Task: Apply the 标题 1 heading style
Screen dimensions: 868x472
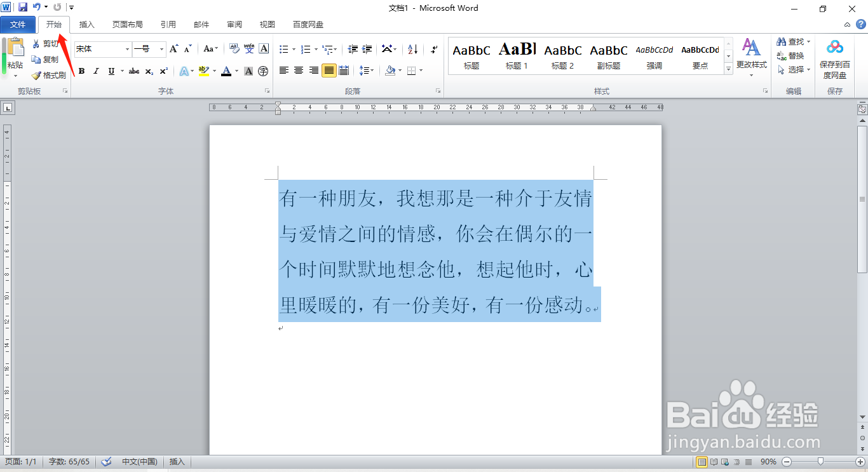Action: (517, 56)
